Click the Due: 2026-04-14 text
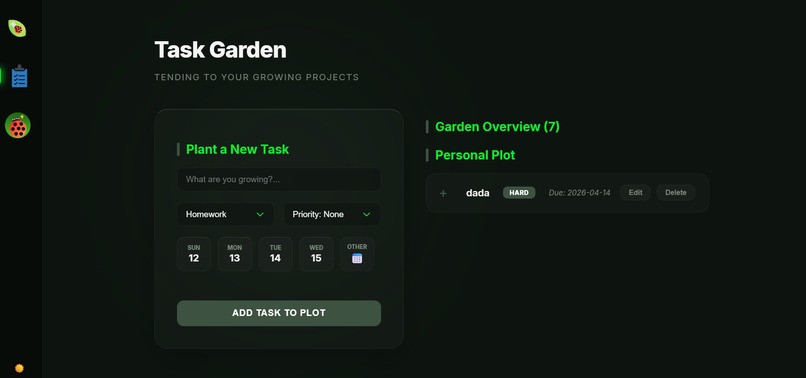 pyautogui.click(x=579, y=193)
